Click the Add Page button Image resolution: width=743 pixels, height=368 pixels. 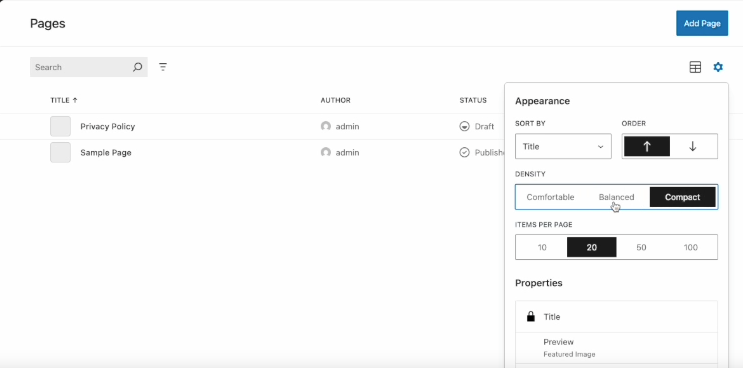tap(702, 23)
